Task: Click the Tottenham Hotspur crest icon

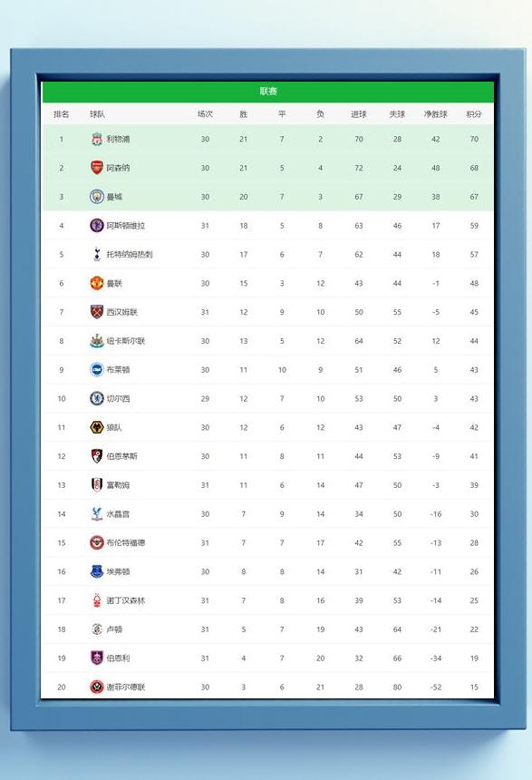Action: coord(96,254)
